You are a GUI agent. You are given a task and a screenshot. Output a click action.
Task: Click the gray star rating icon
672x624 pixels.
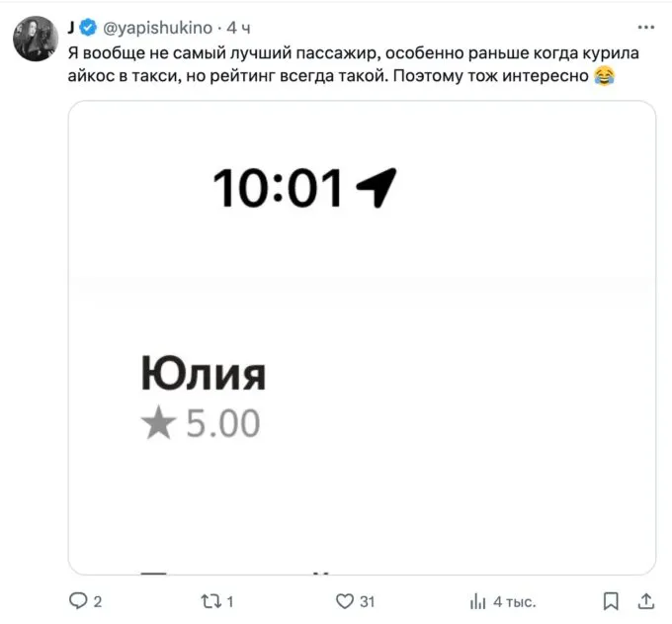156,423
